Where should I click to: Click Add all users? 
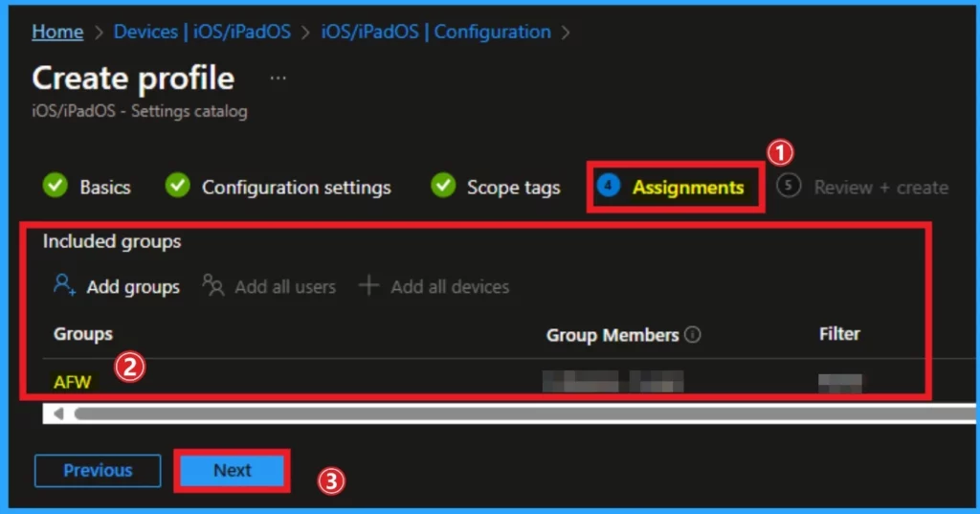[x=285, y=286]
